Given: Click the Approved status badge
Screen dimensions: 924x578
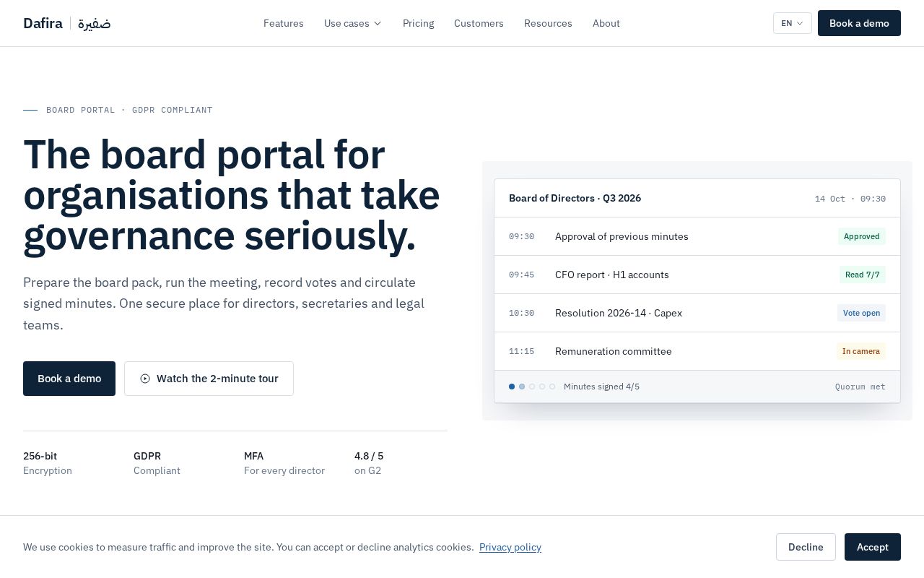Looking at the screenshot, I should 862,236.
